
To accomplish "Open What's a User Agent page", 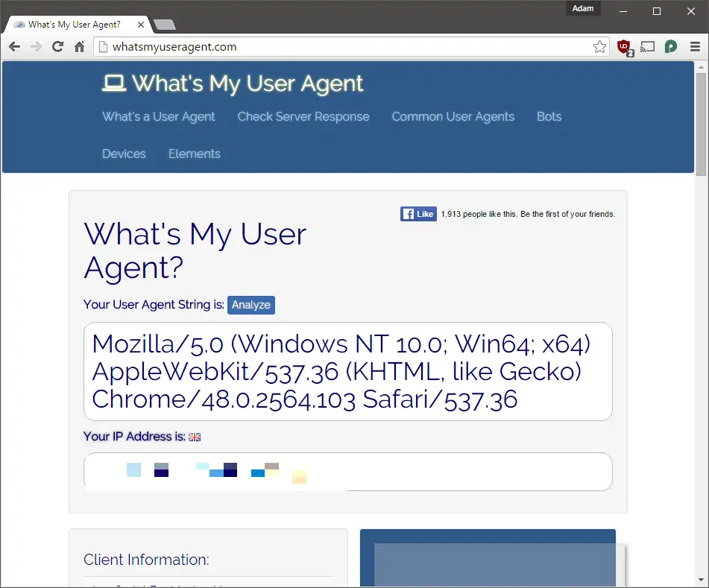I will tap(159, 116).
